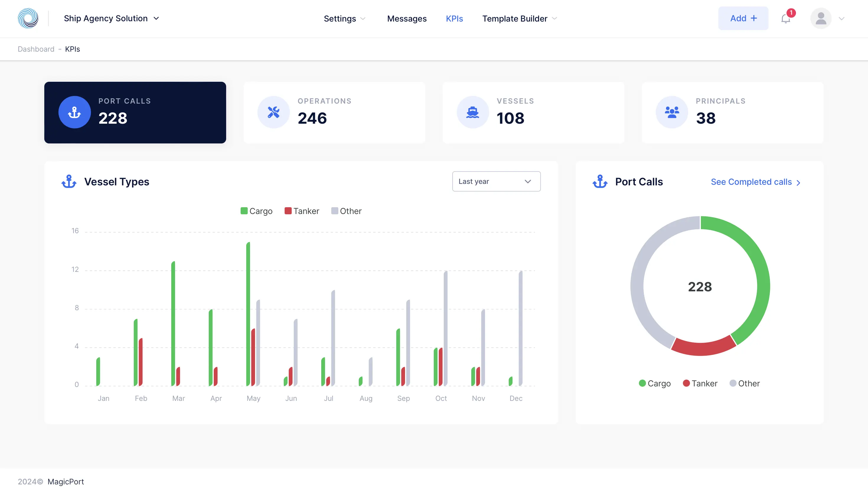Click the principals group icon
Screen dimensions: 868x495
click(x=672, y=112)
